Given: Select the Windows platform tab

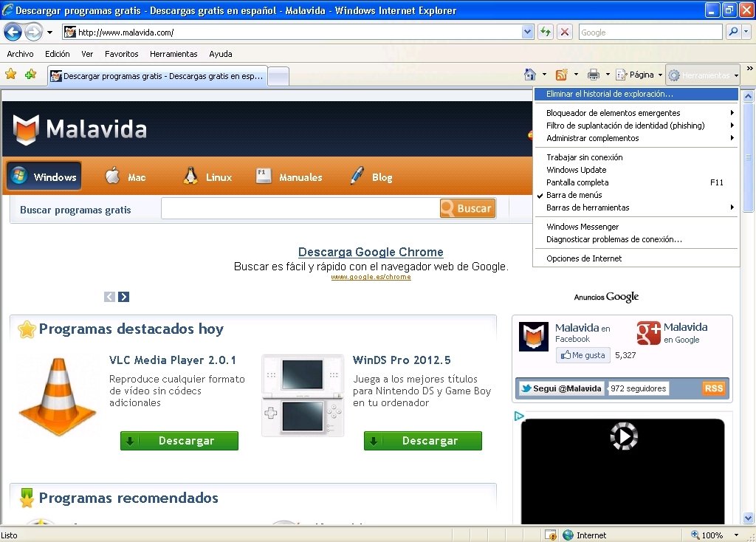Looking at the screenshot, I should pyautogui.click(x=44, y=176).
